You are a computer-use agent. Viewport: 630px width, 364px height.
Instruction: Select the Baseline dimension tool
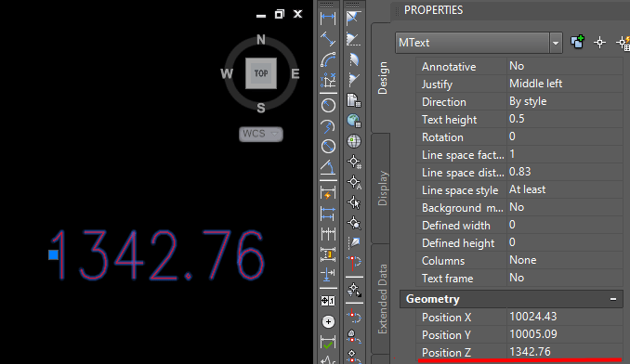tap(328, 213)
